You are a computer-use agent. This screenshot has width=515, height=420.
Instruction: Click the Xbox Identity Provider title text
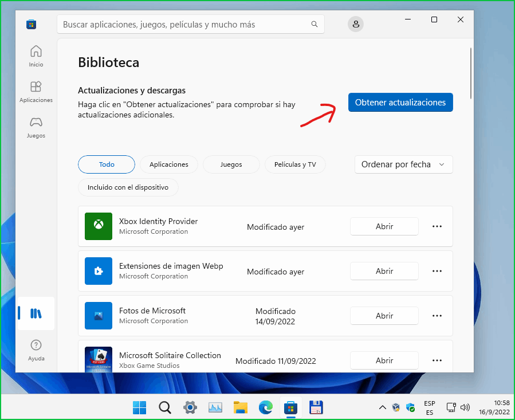click(158, 221)
